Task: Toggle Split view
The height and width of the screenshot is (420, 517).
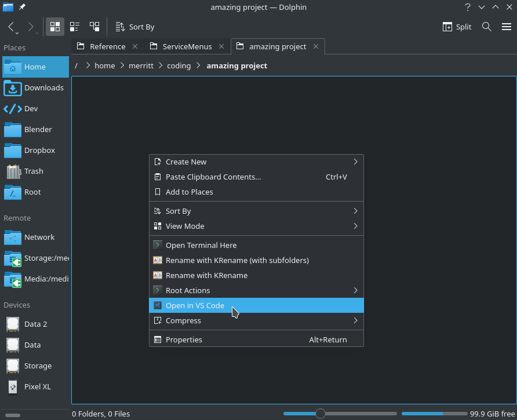Action: coord(457,27)
